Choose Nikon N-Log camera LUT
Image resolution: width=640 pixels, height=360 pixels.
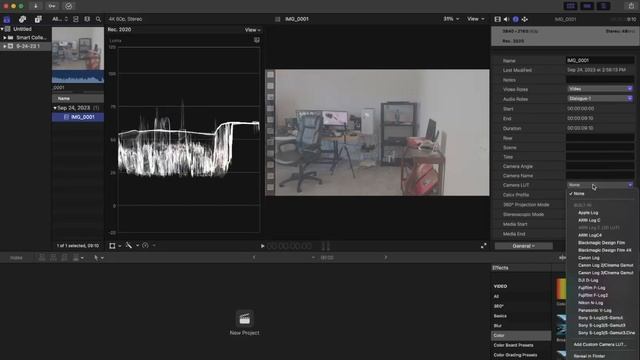590,303
